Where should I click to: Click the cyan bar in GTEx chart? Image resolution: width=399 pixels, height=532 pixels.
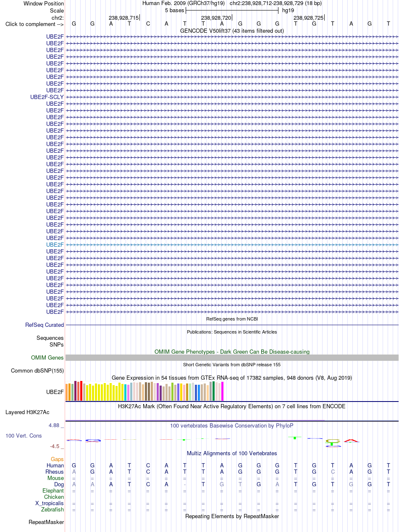click(x=126, y=392)
